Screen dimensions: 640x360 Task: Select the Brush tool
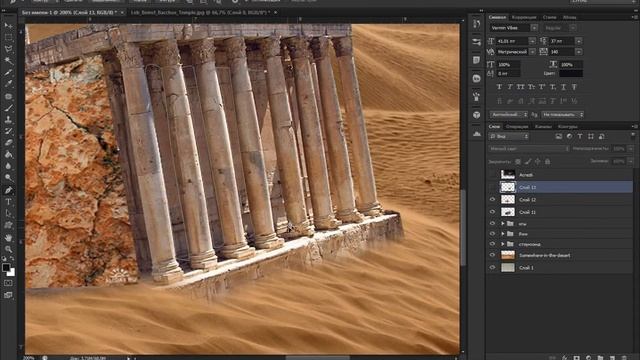tap(8, 108)
